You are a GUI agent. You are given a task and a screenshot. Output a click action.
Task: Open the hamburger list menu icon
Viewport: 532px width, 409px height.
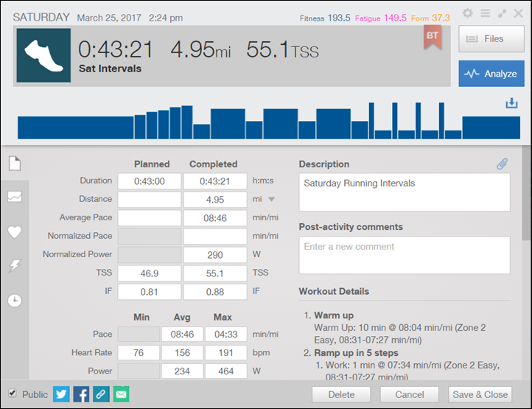485,13
